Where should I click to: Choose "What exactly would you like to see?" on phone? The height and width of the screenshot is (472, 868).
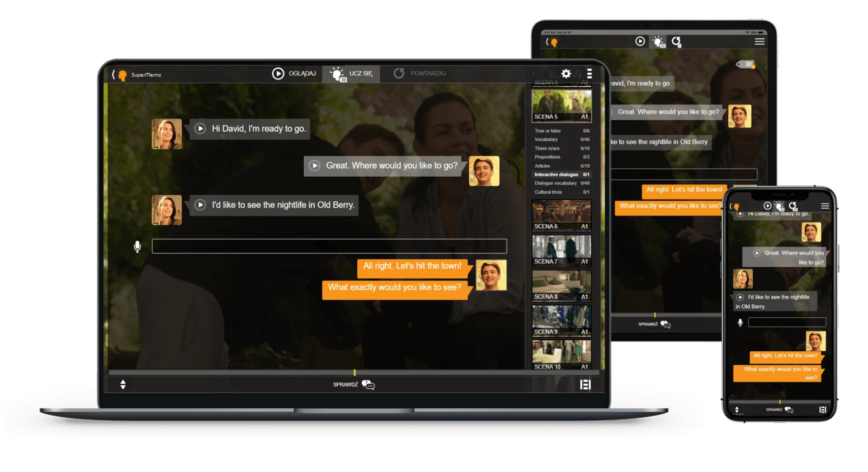[x=778, y=373]
